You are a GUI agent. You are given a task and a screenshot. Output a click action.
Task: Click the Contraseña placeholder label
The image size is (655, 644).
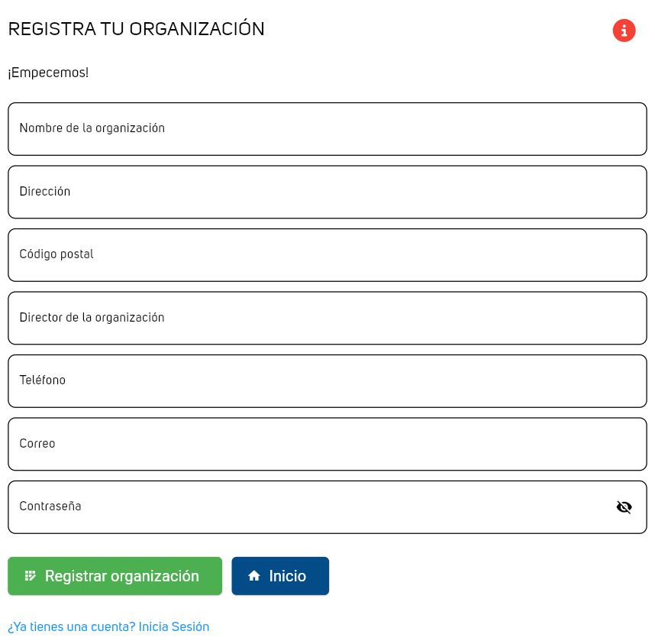pos(50,506)
